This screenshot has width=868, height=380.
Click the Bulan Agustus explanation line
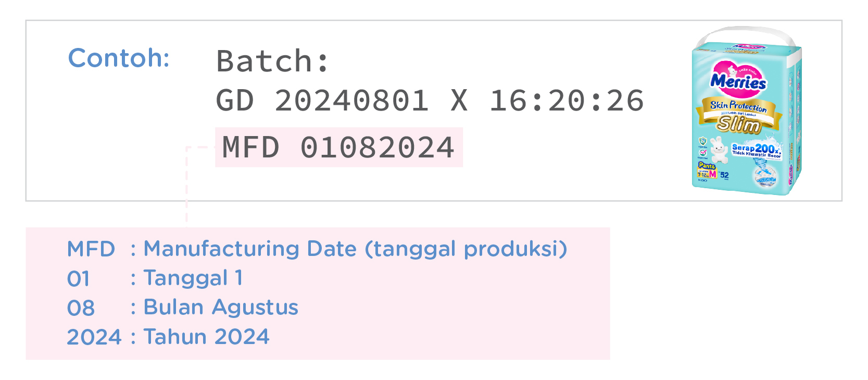[x=221, y=307]
